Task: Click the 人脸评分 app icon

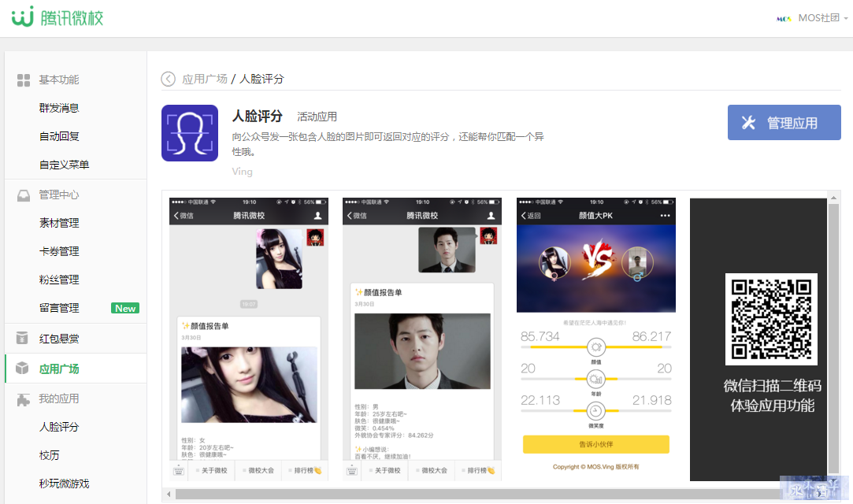Action: coord(190,133)
